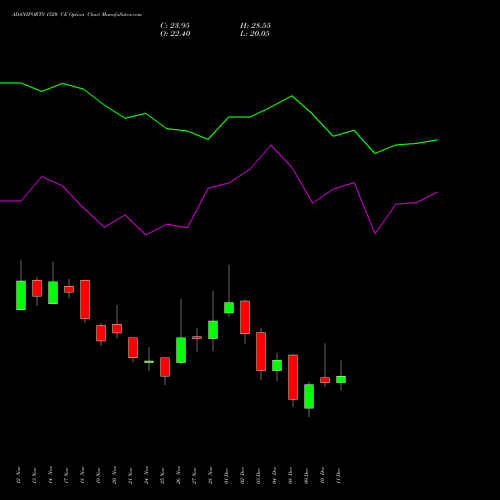Select the 27 Nov date label

pyautogui.click(x=194, y=475)
